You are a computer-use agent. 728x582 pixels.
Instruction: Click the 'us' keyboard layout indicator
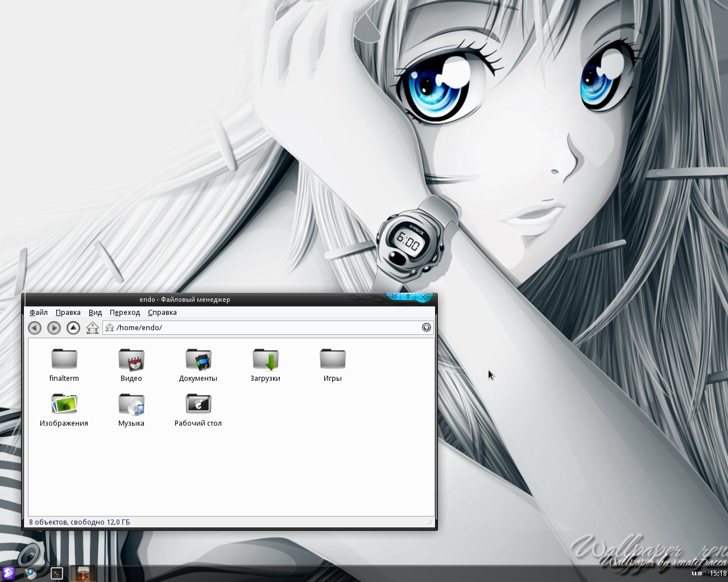click(697, 573)
